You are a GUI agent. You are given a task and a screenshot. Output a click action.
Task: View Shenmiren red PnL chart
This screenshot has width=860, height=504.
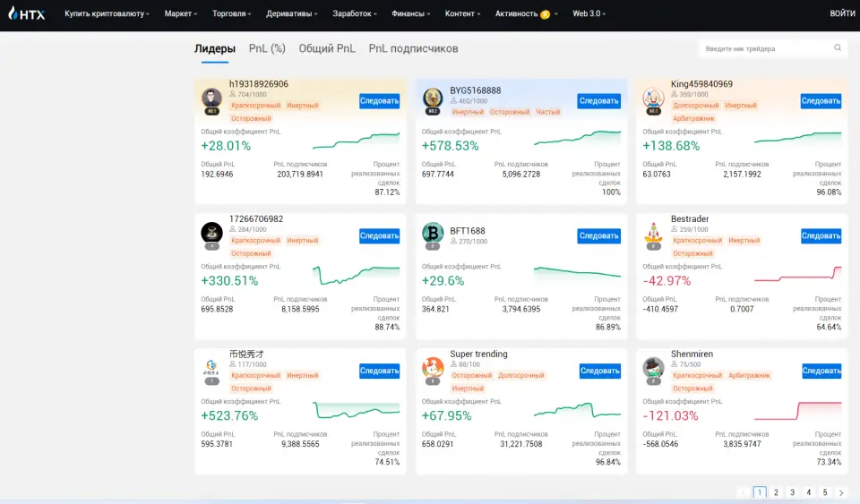click(x=797, y=411)
